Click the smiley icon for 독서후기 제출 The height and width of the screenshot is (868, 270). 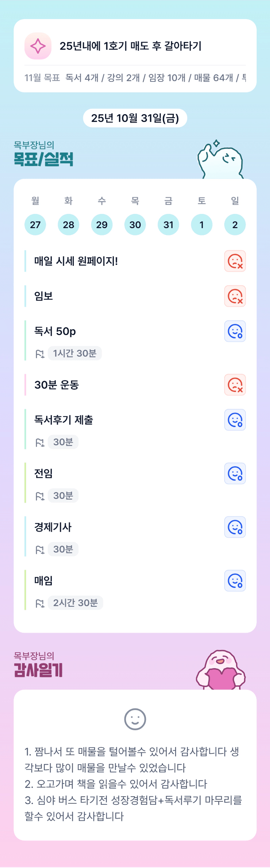click(235, 420)
